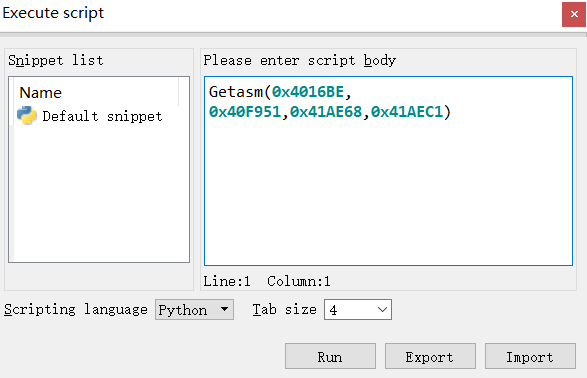Click the empty area of the script body editor
Screen dimensions: 587x378
388,191
